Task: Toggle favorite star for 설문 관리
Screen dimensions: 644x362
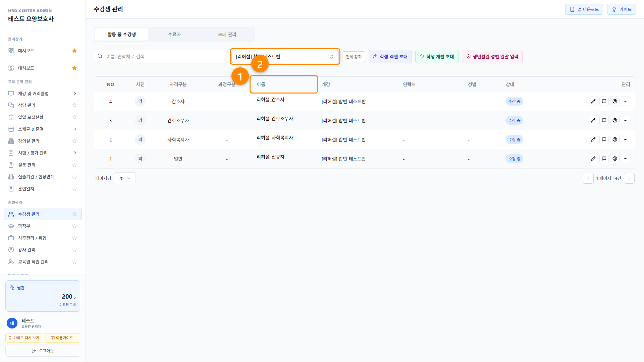Action: pos(74,165)
